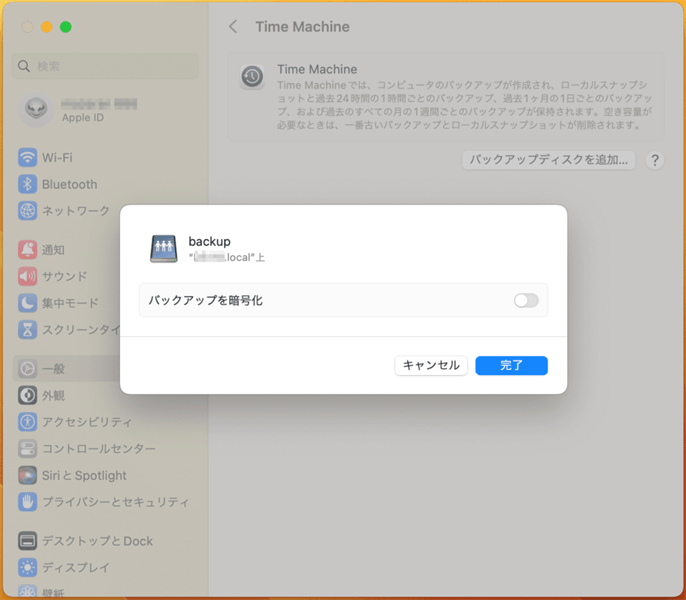
Task: Click the backup network disk icon
Action: [164, 249]
